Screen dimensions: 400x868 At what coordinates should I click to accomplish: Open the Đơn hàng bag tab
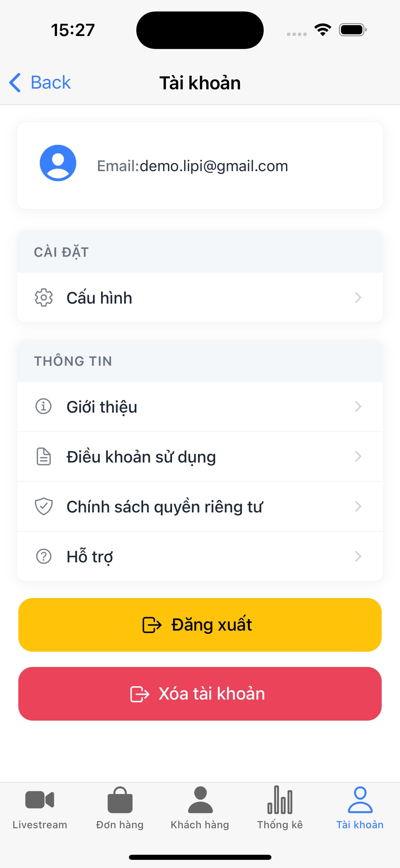[120, 808]
